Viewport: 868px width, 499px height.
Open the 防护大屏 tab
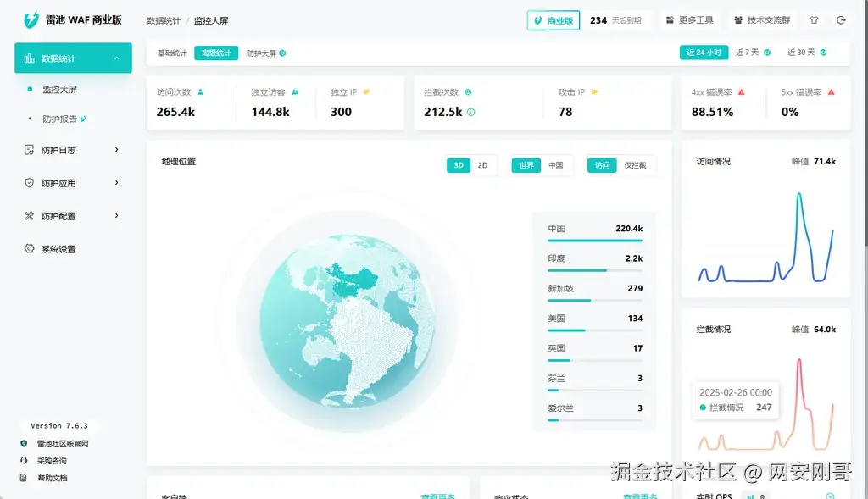(x=261, y=53)
